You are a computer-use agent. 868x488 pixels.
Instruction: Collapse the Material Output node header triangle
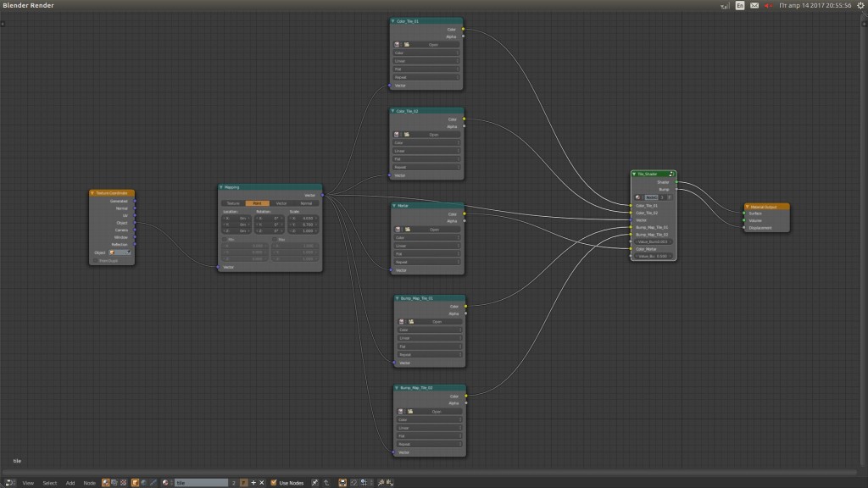click(747, 205)
